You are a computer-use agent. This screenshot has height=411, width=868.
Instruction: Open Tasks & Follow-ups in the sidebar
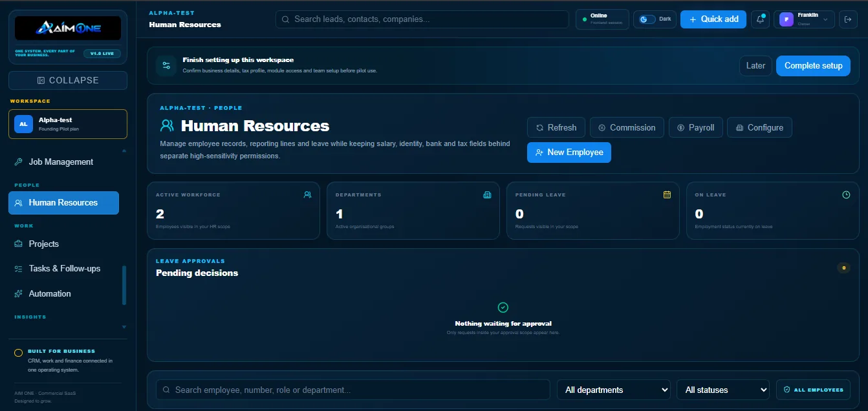click(63, 268)
